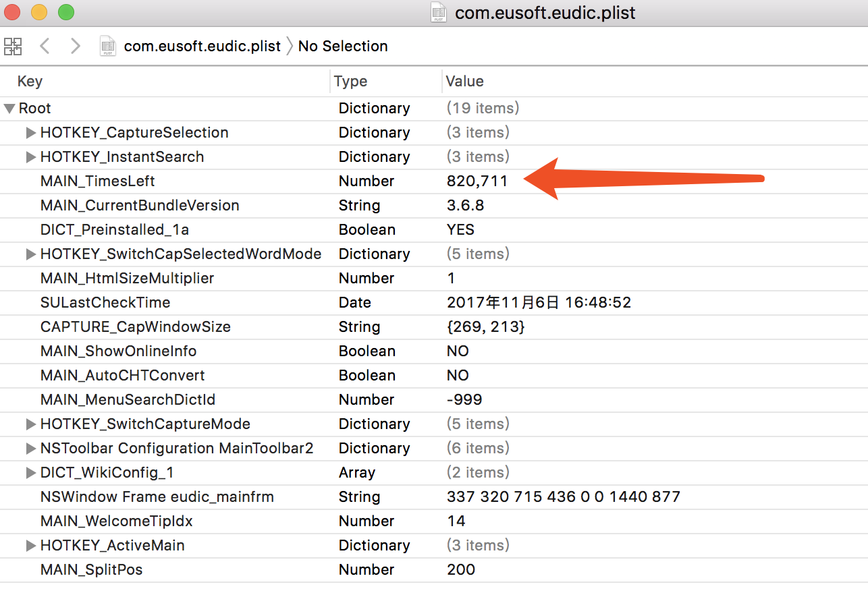Select the MAIN_AutoCHTConvert NO value

click(x=458, y=375)
